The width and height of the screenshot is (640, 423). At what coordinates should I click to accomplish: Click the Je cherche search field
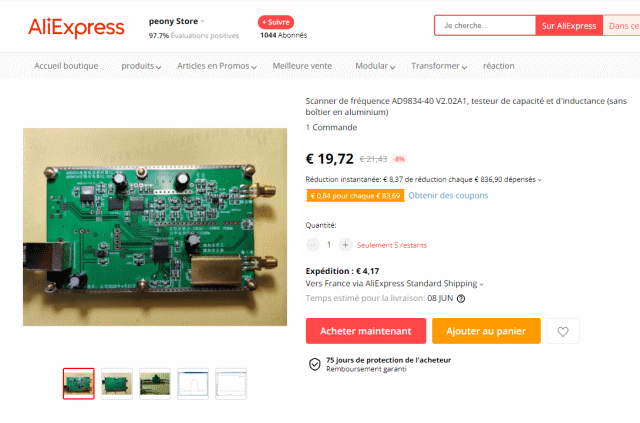click(485, 26)
